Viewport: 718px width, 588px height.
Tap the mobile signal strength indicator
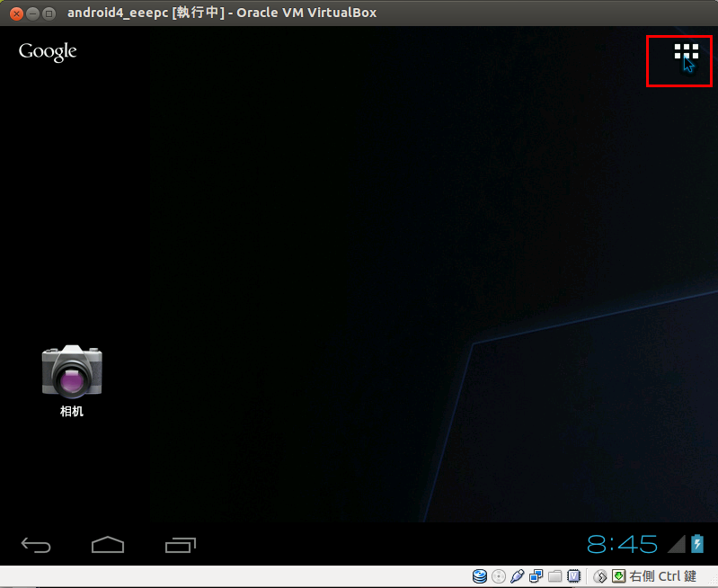tap(677, 544)
